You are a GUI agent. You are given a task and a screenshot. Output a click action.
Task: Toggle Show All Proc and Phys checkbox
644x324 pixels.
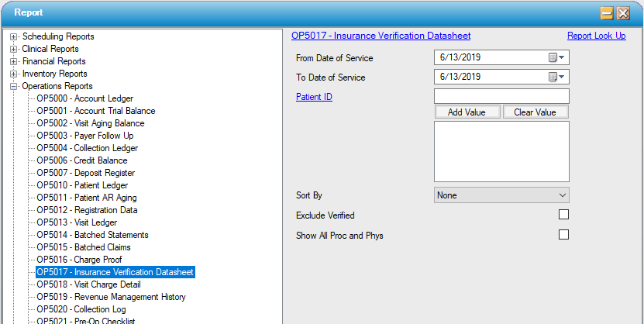563,235
